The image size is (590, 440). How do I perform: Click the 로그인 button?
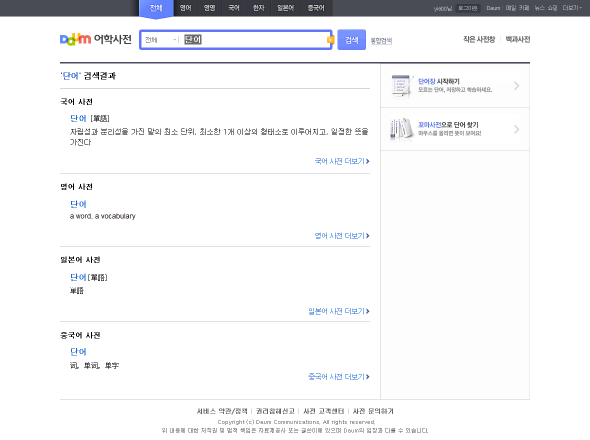point(468,8)
